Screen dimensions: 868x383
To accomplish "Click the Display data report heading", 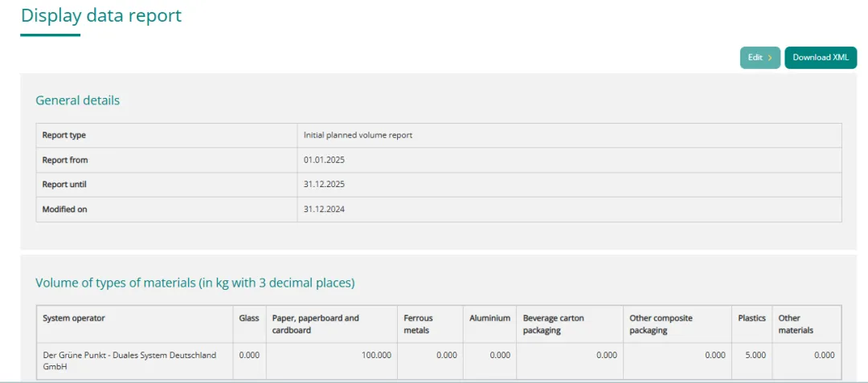I will (x=101, y=15).
